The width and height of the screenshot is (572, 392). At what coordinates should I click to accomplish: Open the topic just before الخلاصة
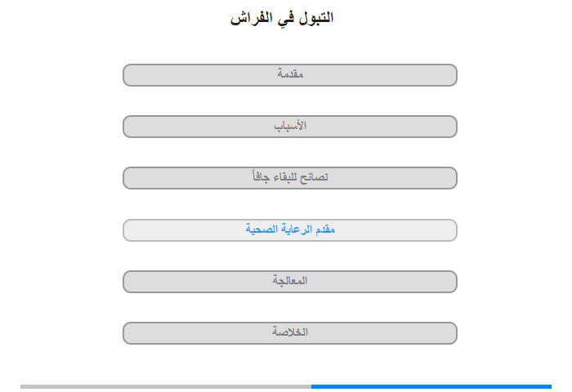point(289,282)
